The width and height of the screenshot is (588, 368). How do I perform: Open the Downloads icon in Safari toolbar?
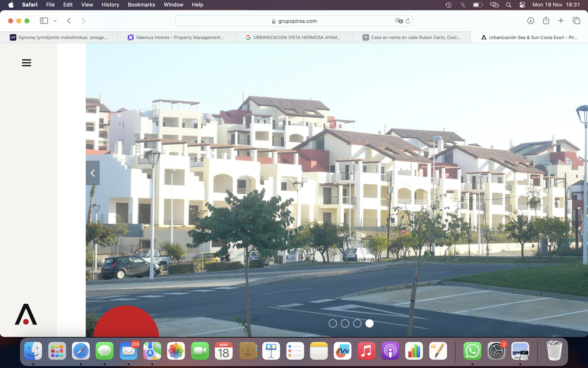click(x=530, y=21)
